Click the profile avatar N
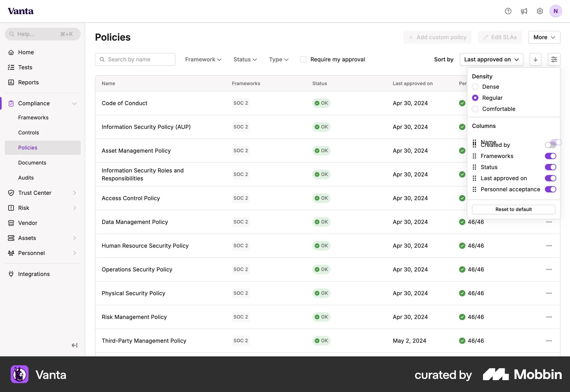Image resolution: width=570 pixels, height=392 pixels. click(556, 11)
